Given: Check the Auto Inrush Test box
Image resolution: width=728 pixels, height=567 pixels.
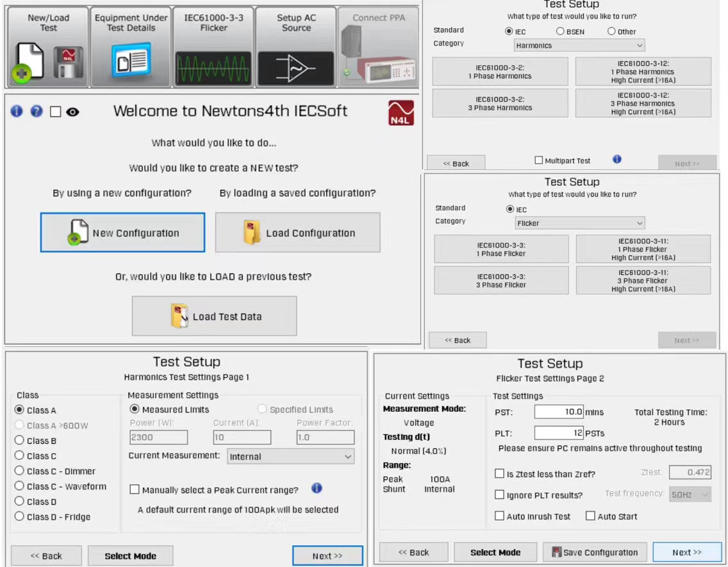Looking at the screenshot, I should pos(499,516).
